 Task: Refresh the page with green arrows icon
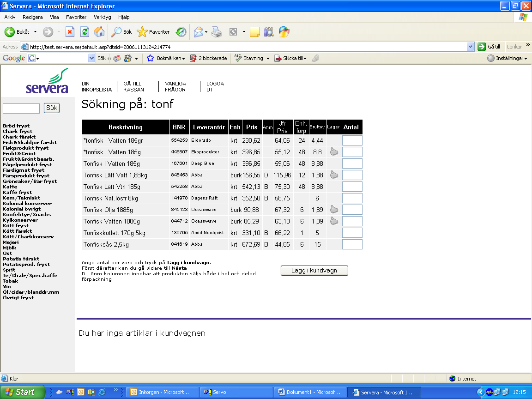point(85,32)
